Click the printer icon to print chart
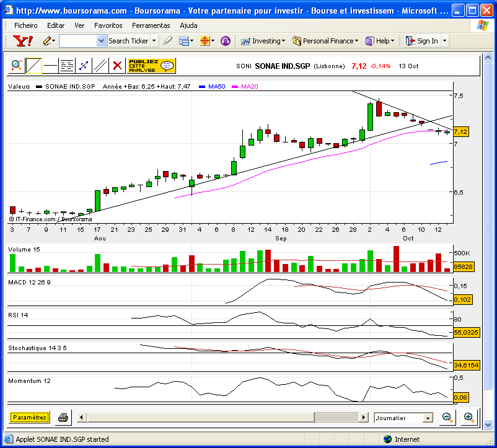The width and height of the screenshot is (497, 448). coord(63,418)
